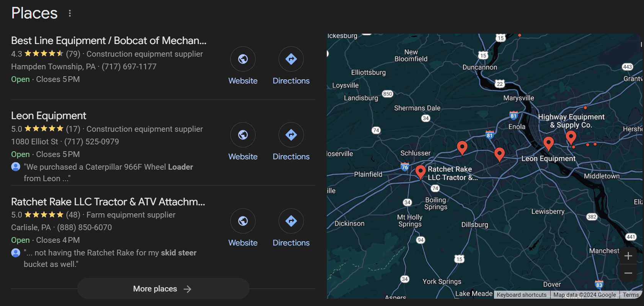
Task: Click the Mt Holly Springs label on the map
Action: pos(410,221)
